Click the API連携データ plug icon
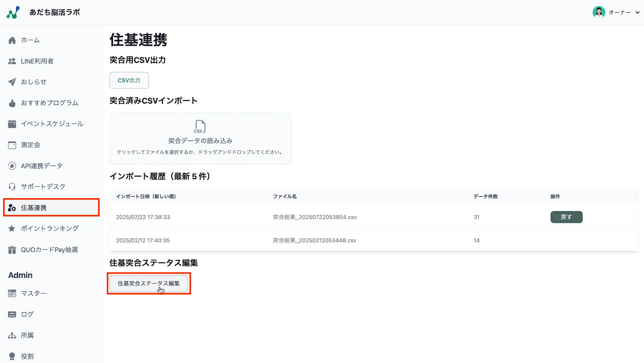 point(12,166)
